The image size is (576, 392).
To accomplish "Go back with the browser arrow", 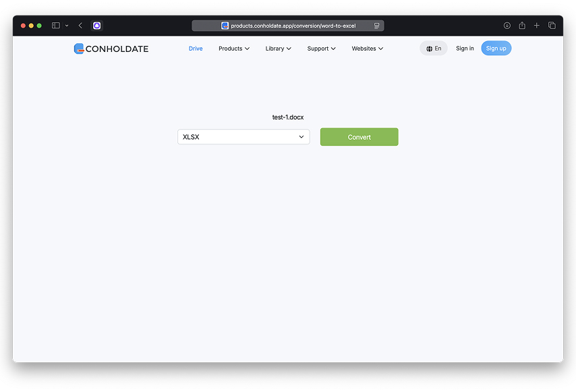I will pos(80,26).
